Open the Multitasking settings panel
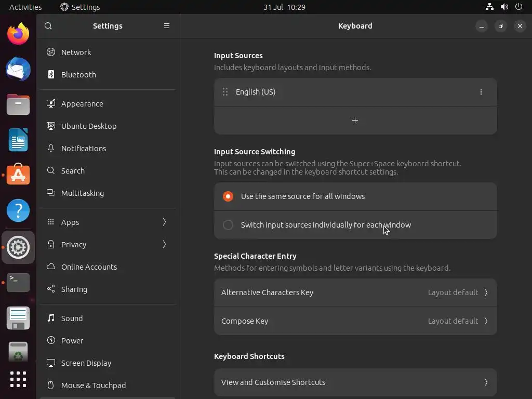The width and height of the screenshot is (532, 399). (x=82, y=193)
